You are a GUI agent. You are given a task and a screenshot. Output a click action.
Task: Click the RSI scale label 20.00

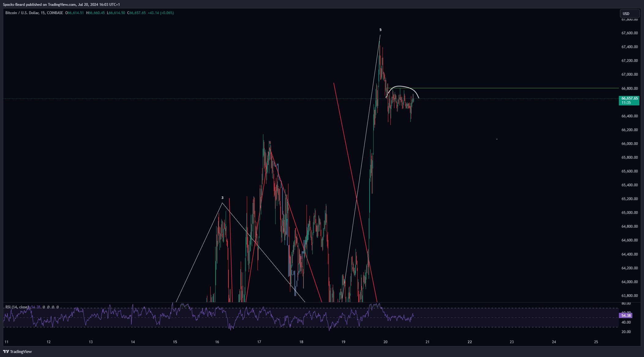coord(626,332)
